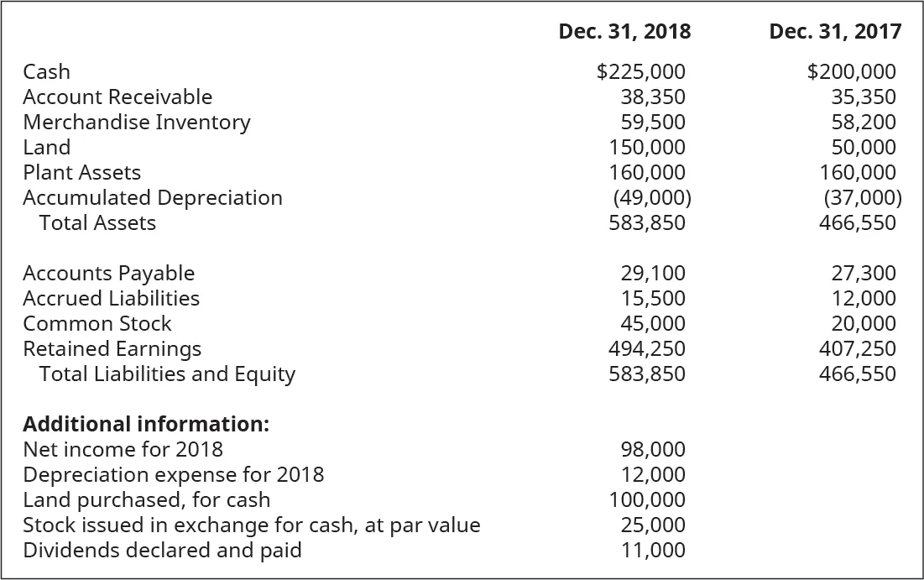Click the Total Assets label
The width and height of the screenshot is (924, 580).
(97, 223)
